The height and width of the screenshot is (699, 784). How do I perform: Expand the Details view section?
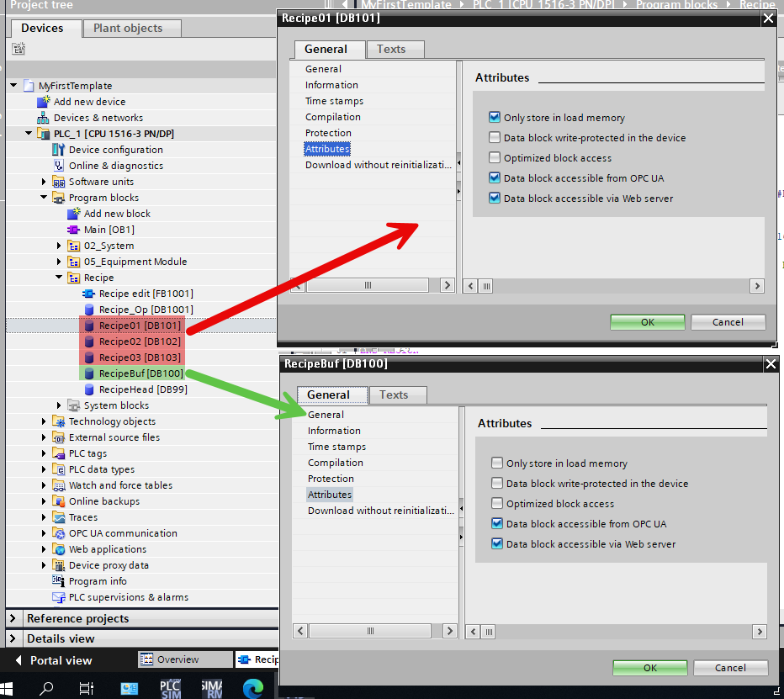tap(13, 638)
